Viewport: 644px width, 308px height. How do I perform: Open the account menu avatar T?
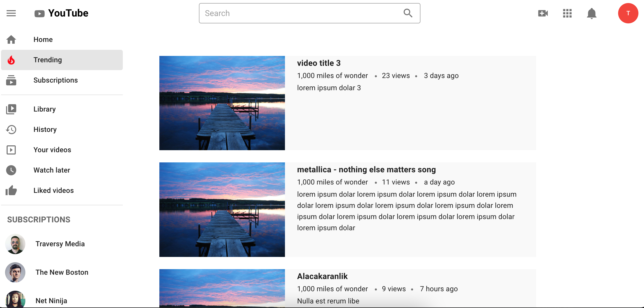[628, 13]
